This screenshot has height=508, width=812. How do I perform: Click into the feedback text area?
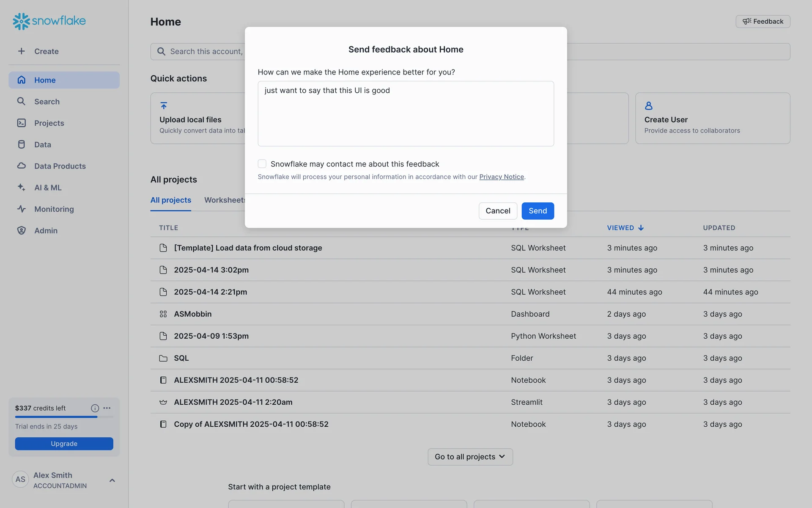(x=406, y=113)
